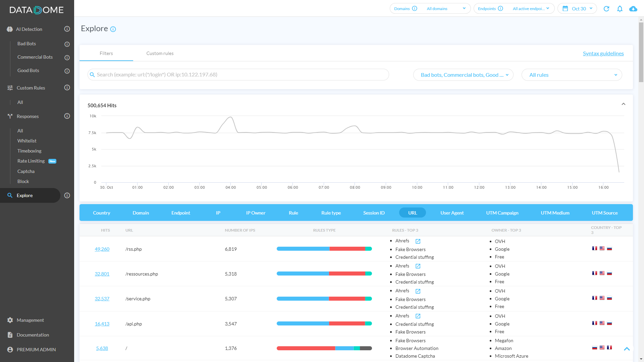Viewport: 644px width, 362px height.
Task: Switch to the Custom rules tab
Action: click(x=160, y=53)
